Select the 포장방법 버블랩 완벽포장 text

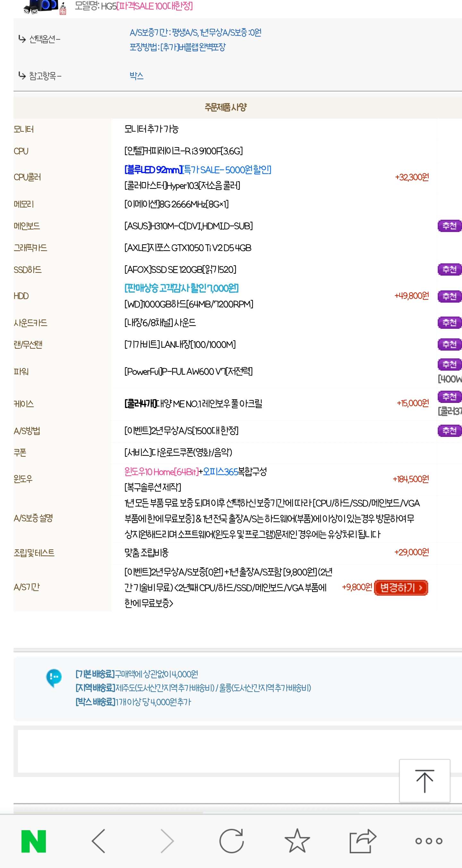178,47
